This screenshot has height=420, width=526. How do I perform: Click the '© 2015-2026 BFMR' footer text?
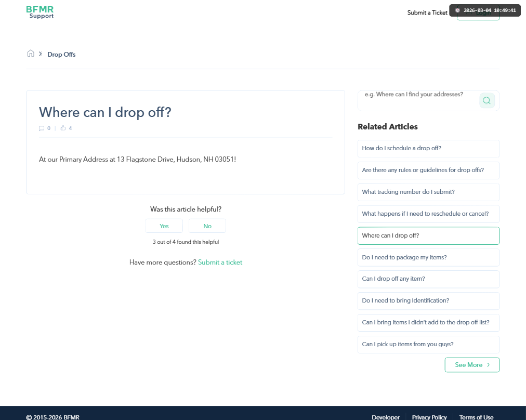[52, 417]
